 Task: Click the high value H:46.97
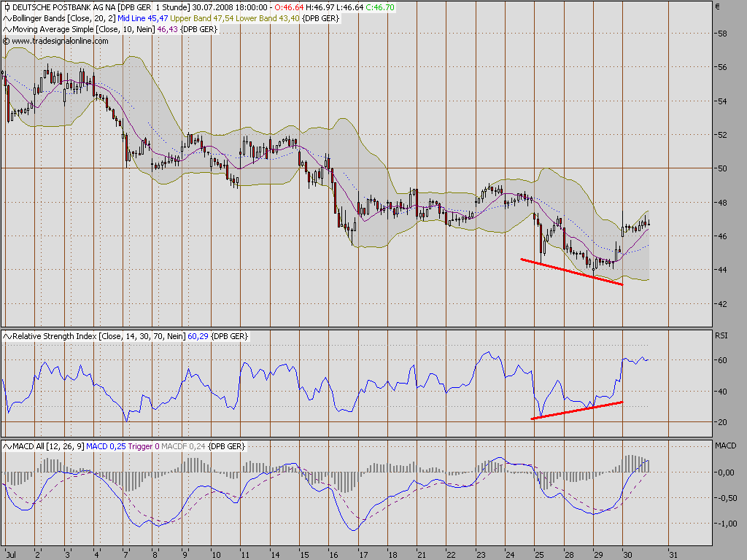(x=320, y=7)
